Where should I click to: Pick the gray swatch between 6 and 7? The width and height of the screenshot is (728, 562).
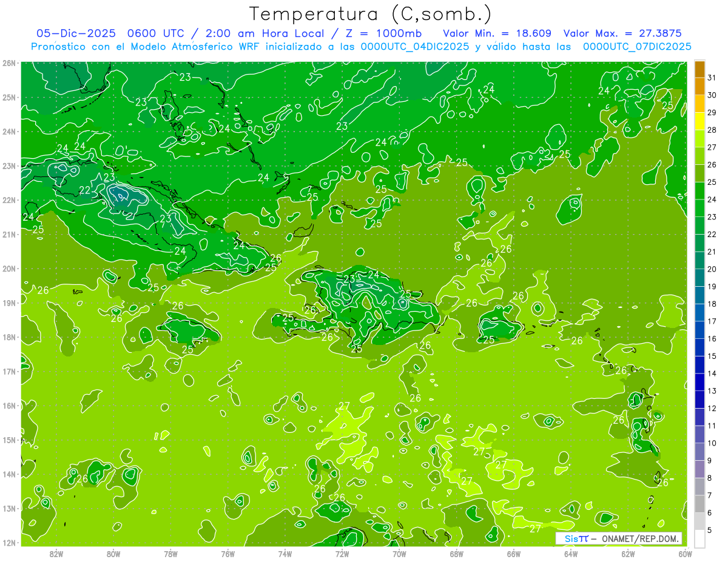click(x=699, y=504)
